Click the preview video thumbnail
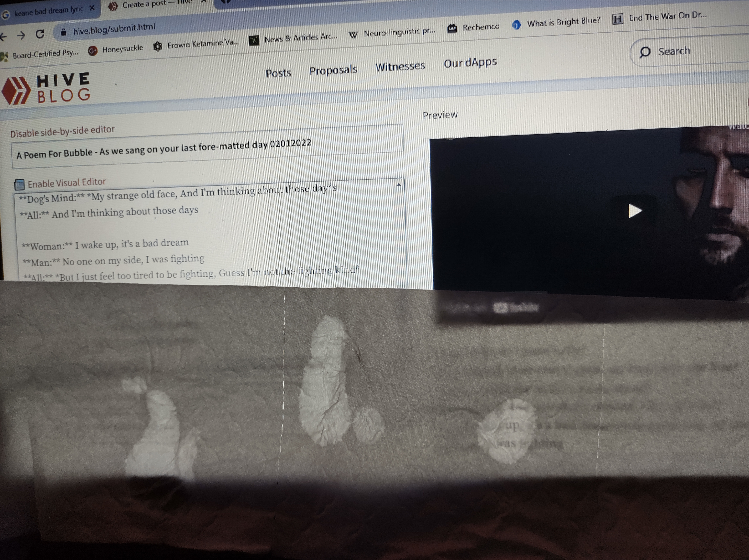749x560 pixels. pos(589,213)
